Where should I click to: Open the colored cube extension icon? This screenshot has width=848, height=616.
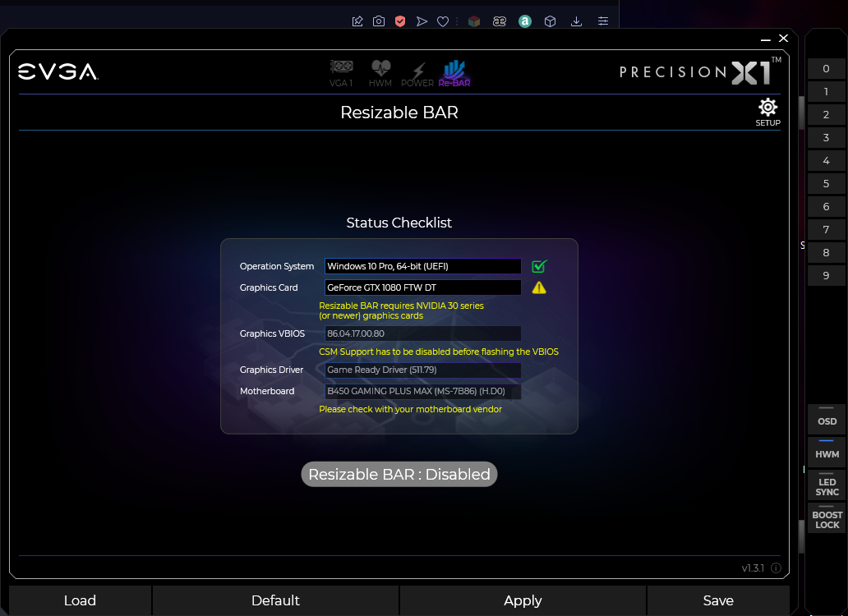[474, 21]
